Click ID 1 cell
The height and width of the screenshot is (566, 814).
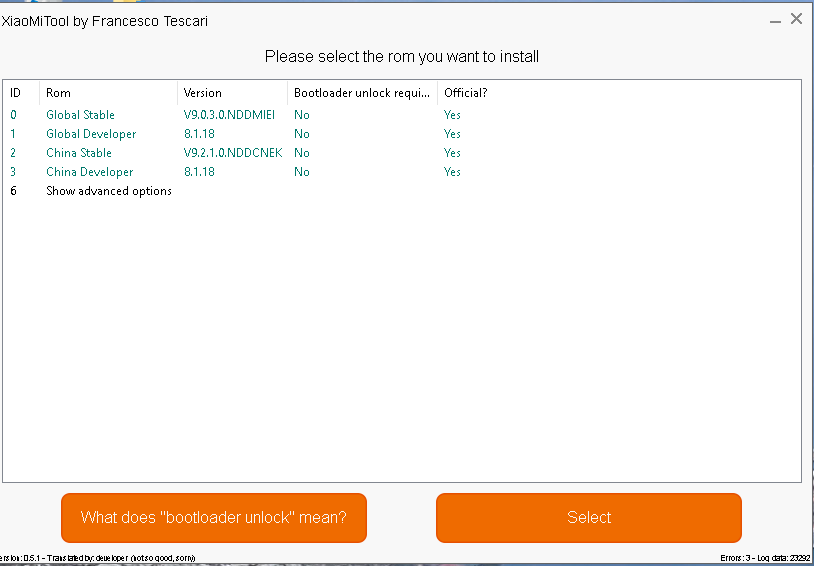13,134
